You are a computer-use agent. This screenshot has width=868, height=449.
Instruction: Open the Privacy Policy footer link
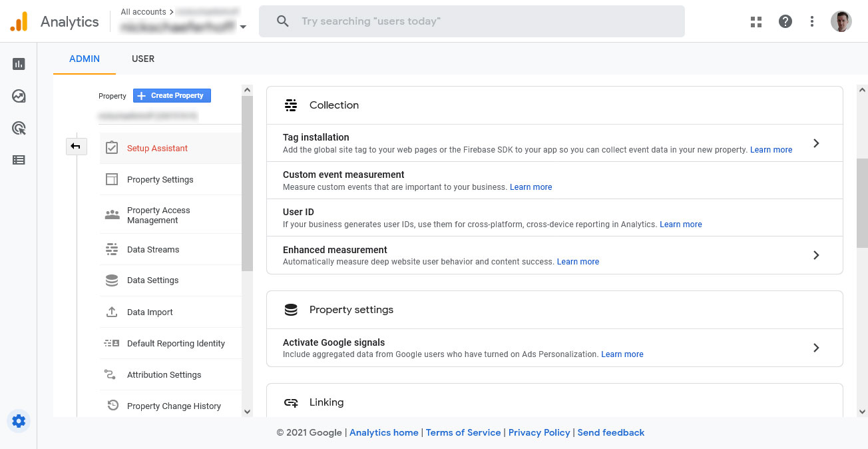click(539, 432)
